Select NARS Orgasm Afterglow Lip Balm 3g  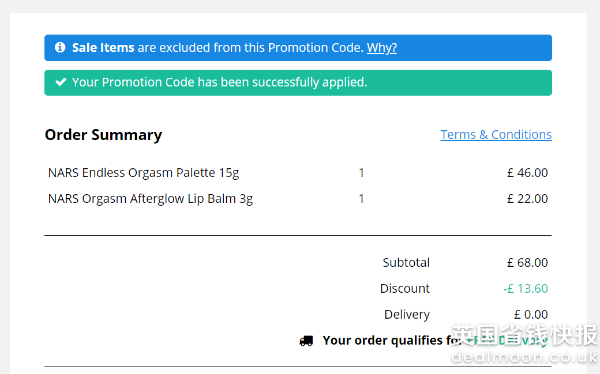click(150, 199)
